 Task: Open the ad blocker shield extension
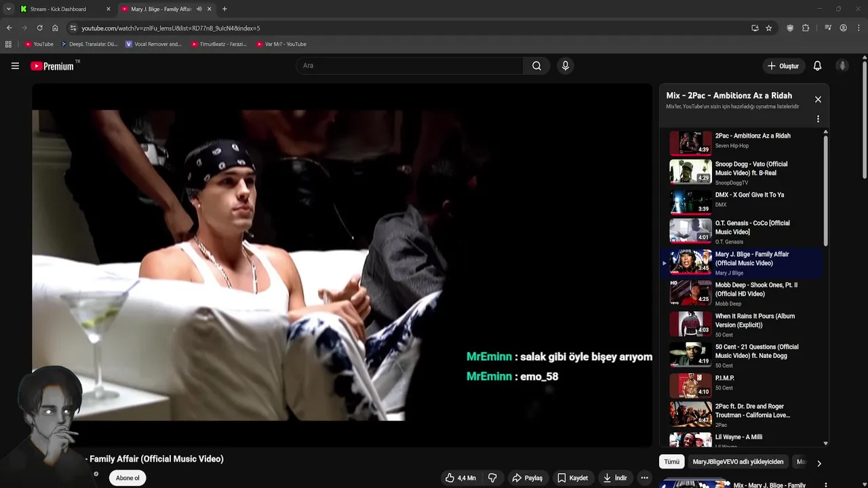[790, 28]
